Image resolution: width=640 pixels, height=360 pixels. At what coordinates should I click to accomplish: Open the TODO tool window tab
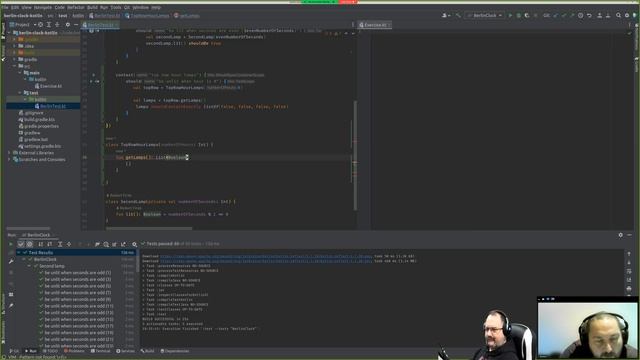tap(51, 351)
